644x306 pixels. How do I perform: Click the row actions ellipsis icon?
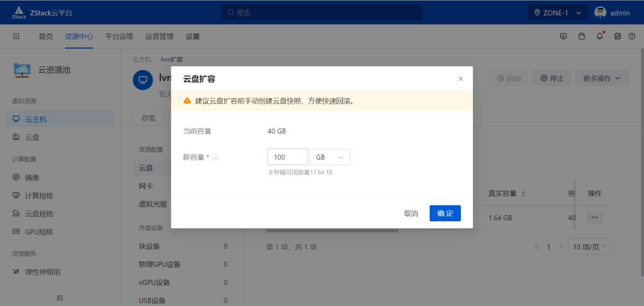click(x=594, y=217)
